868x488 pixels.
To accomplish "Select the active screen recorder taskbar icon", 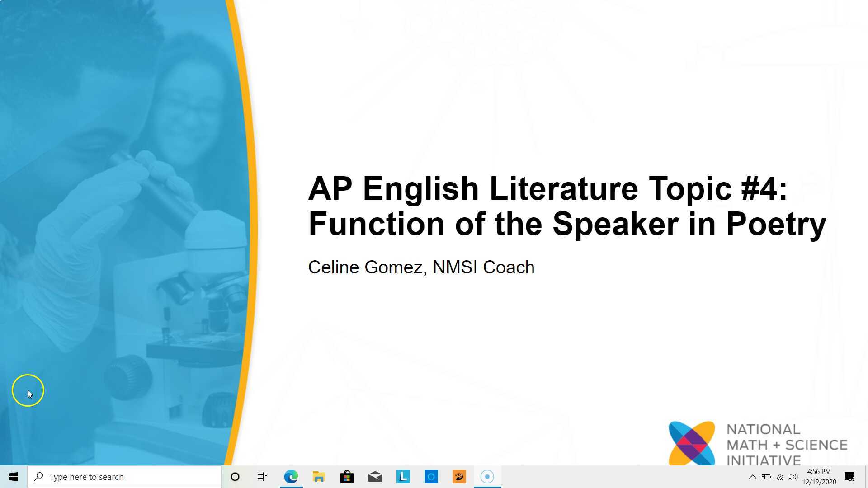I will [x=487, y=477].
